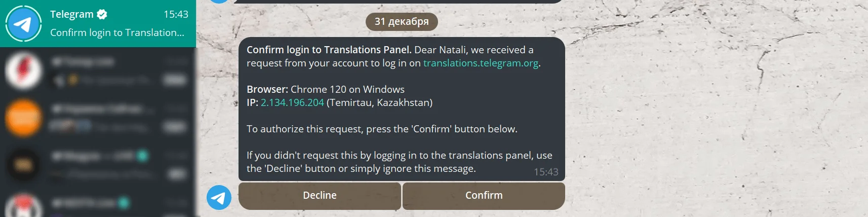Open the chat with the black avatar

coord(23,164)
